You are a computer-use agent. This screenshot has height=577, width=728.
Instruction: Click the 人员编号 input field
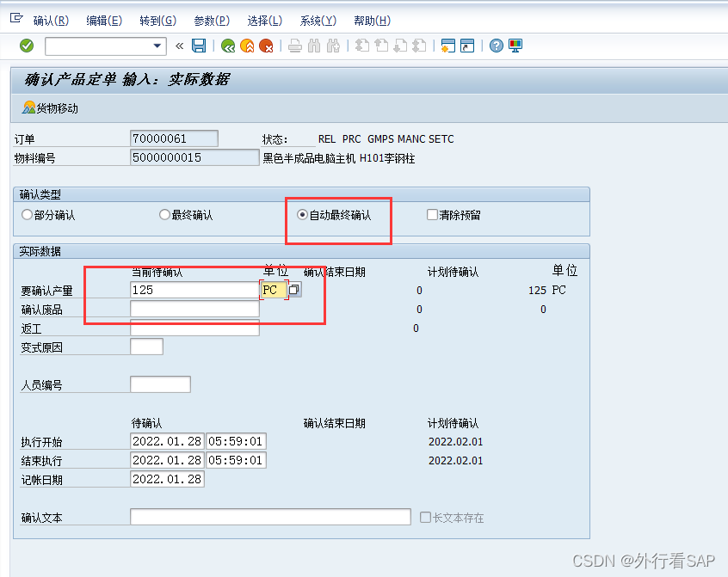pyautogui.click(x=160, y=384)
